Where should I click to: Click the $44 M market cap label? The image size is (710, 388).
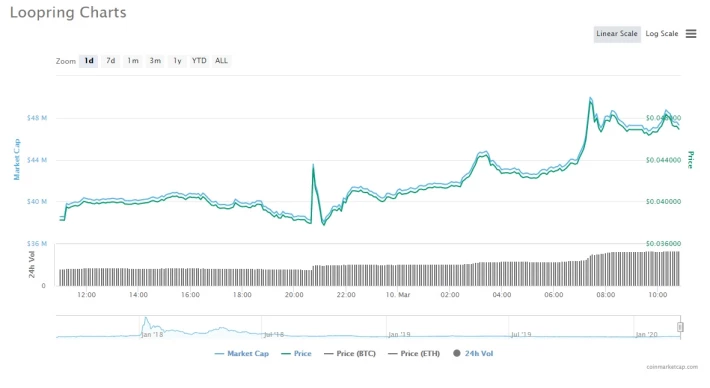(x=37, y=160)
